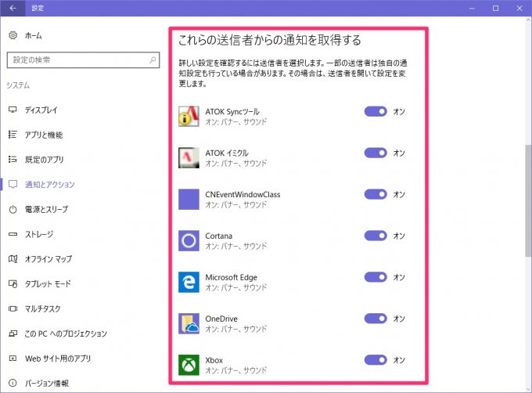Click the マルチタスク icon
The height and width of the screenshot is (393, 532).
[x=13, y=308]
